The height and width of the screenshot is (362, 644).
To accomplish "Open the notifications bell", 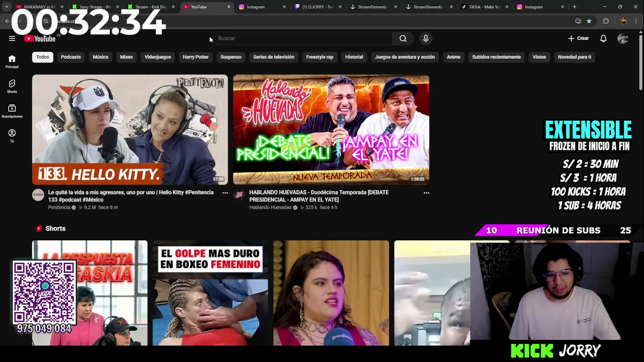I will click(x=603, y=38).
